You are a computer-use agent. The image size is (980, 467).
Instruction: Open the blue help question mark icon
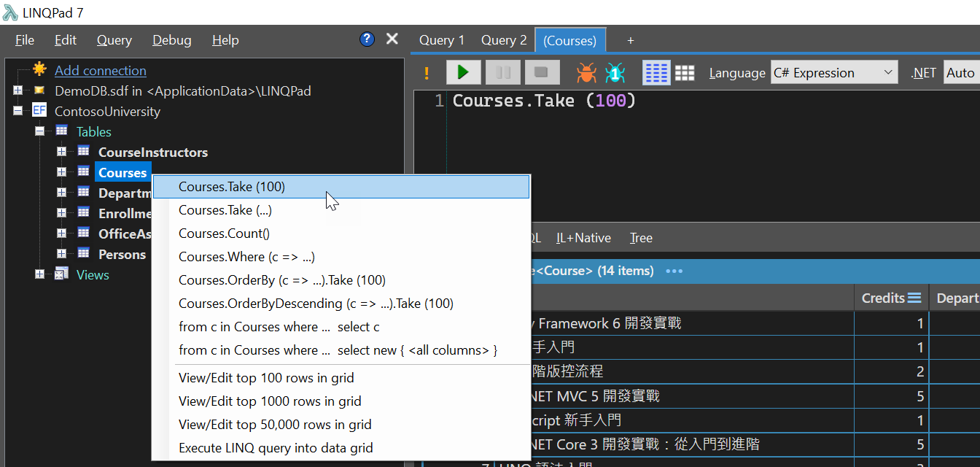[367, 39]
